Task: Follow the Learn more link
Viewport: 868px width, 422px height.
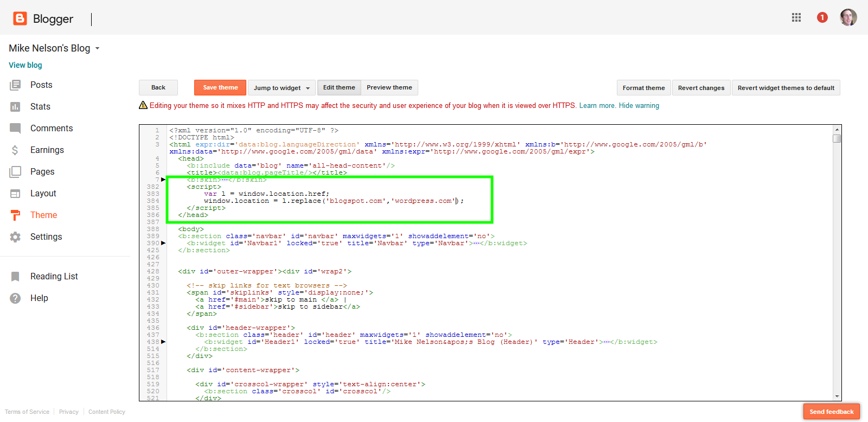Action: pos(597,106)
